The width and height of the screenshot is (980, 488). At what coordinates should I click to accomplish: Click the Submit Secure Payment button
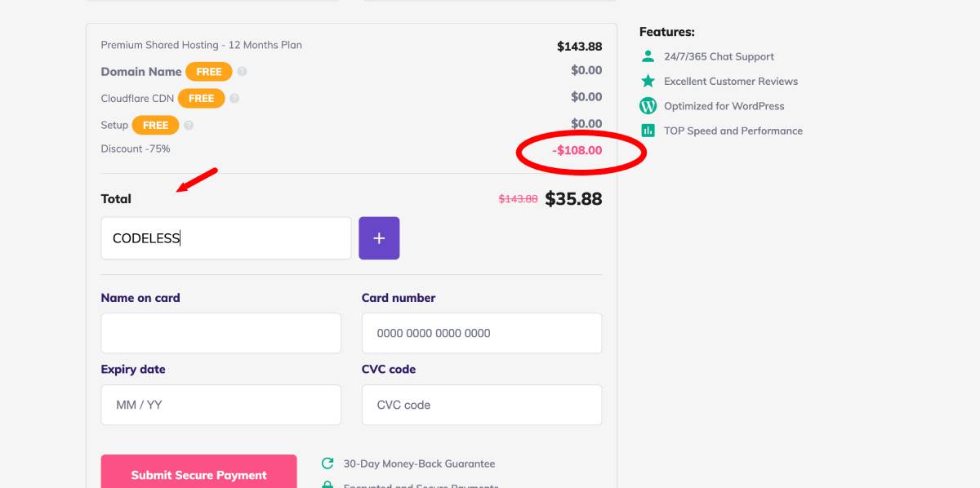coord(199,472)
